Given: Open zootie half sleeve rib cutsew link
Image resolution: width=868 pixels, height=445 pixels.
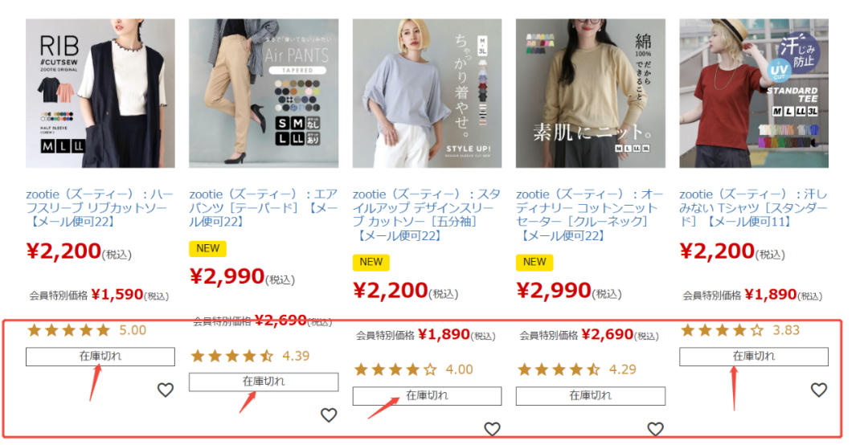Looking at the screenshot, I should 100,208.
